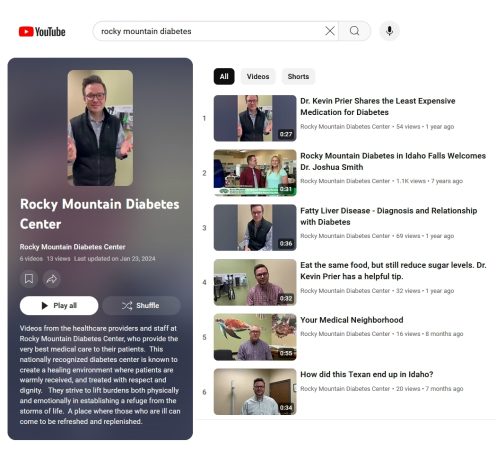Open the Texan in Idaho video thumbnail
The width and height of the screenshot is (496, 450).
click(x=255, y=391)
